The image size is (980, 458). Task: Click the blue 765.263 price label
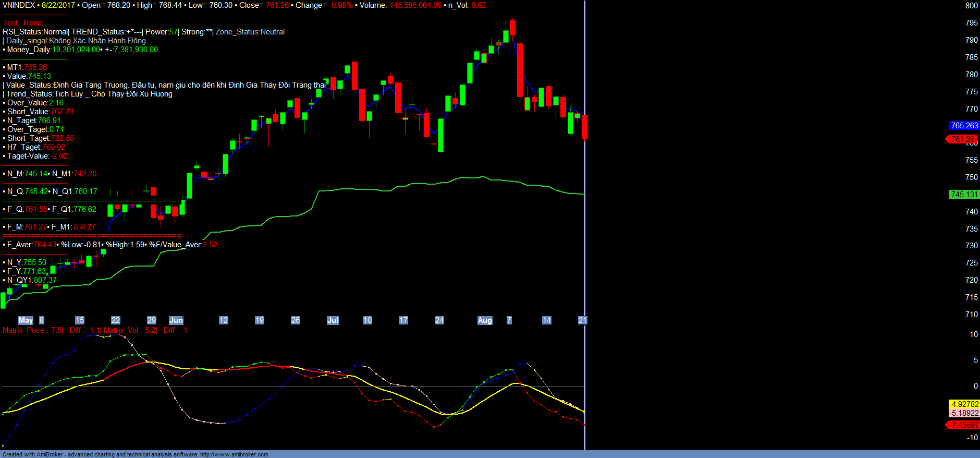[x=964, y=126]
